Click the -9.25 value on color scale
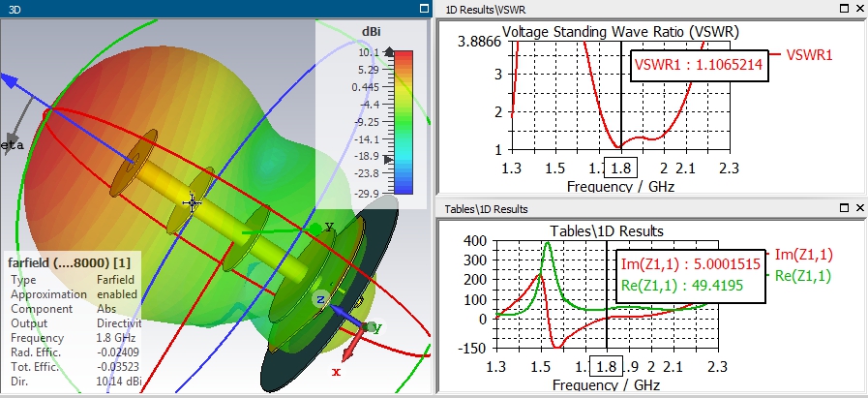Viewport: 868px width, 398px height. [x=366, y=121]
